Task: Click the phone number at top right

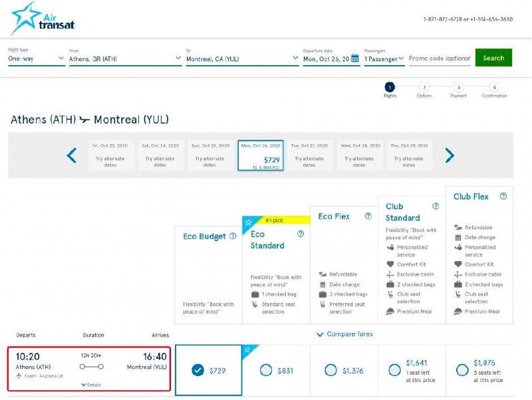Action: [468, 19]
